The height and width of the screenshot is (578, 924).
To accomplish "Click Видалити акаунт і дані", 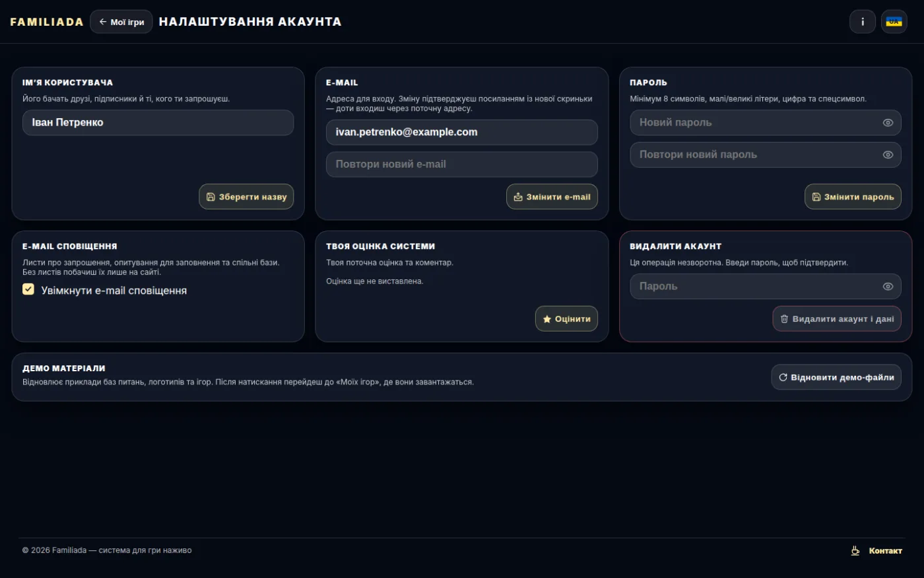I will pyautogui.click(x=837, y=319).
